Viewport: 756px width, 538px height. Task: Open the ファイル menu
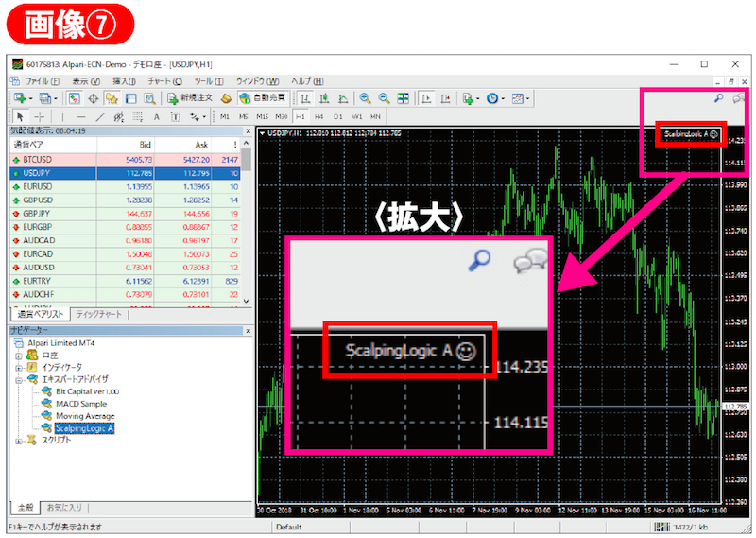click(42, 81)
